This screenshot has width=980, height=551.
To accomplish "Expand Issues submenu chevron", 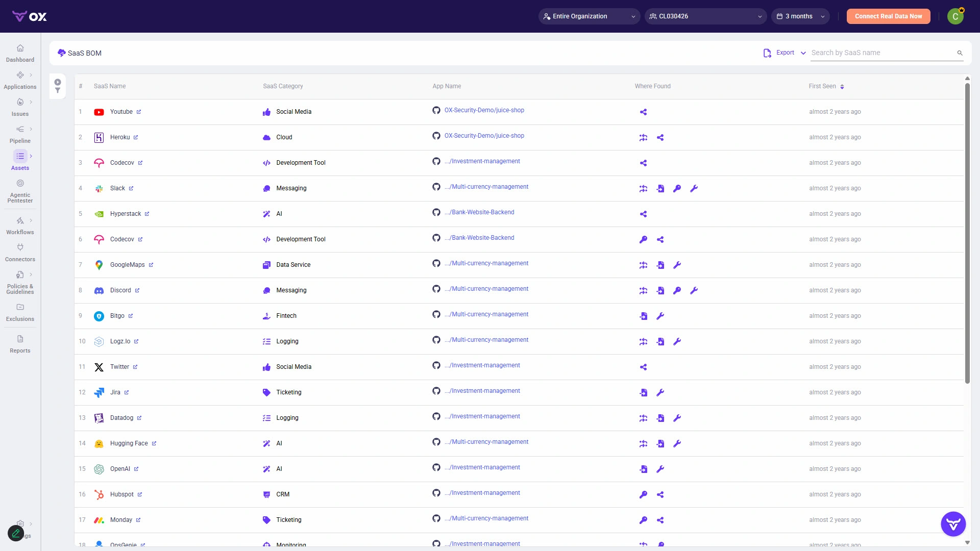I will [31, 102].
